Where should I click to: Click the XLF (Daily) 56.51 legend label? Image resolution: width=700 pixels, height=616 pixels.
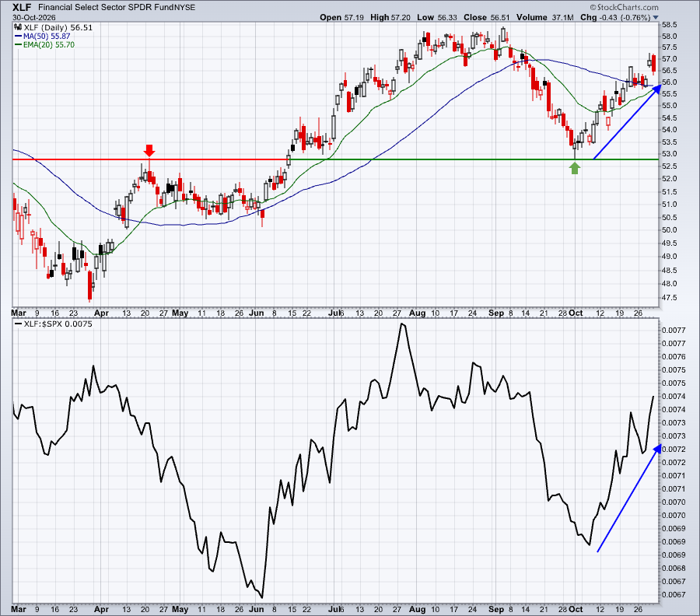coord(58,28)
